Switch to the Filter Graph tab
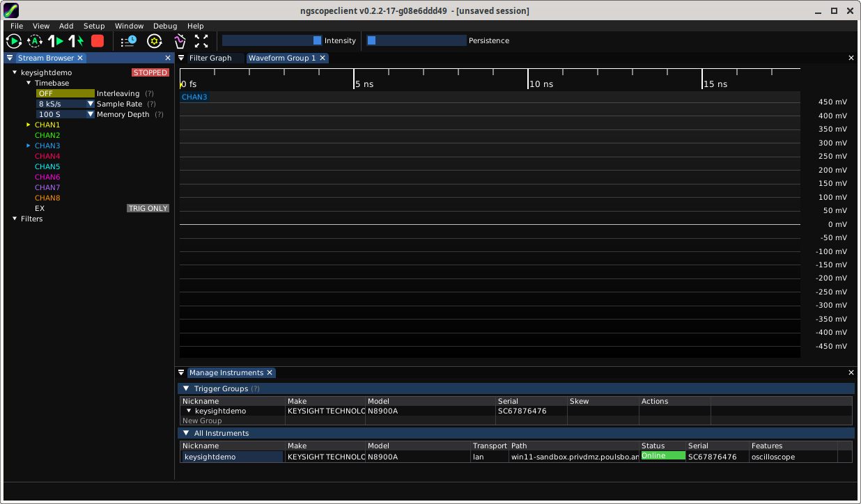 (x=210, y=58)
